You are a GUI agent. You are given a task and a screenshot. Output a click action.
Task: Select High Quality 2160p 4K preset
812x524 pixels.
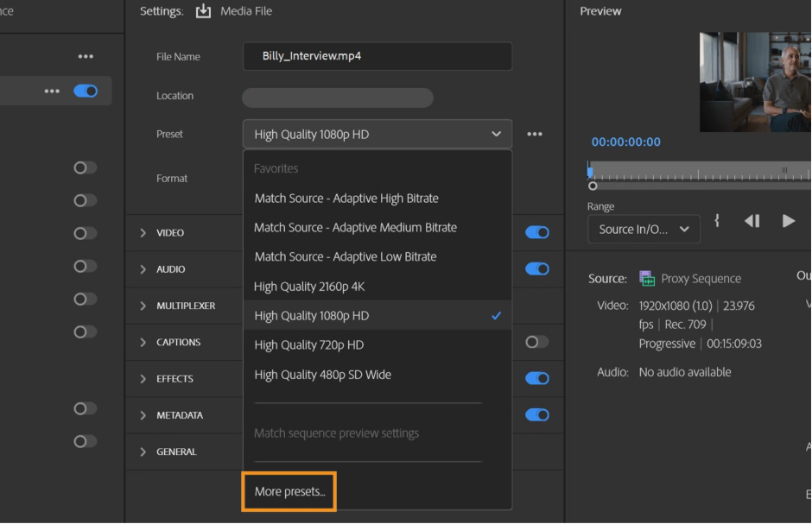click(x=377, y=286)
